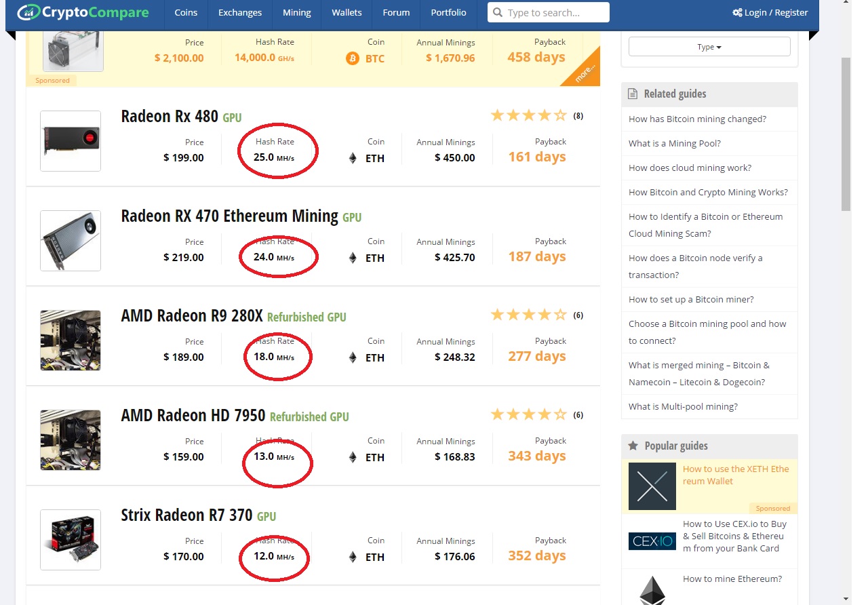Click the CryptoCompare logo
This screenshot has height=605, width=868.
pos(82,12)
